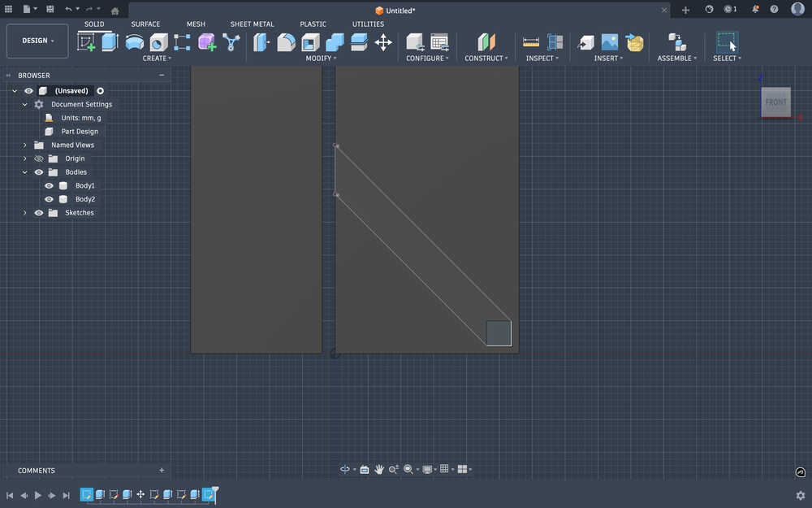Select the Fillet tool
812x508 pixels.
pos(286,42)
